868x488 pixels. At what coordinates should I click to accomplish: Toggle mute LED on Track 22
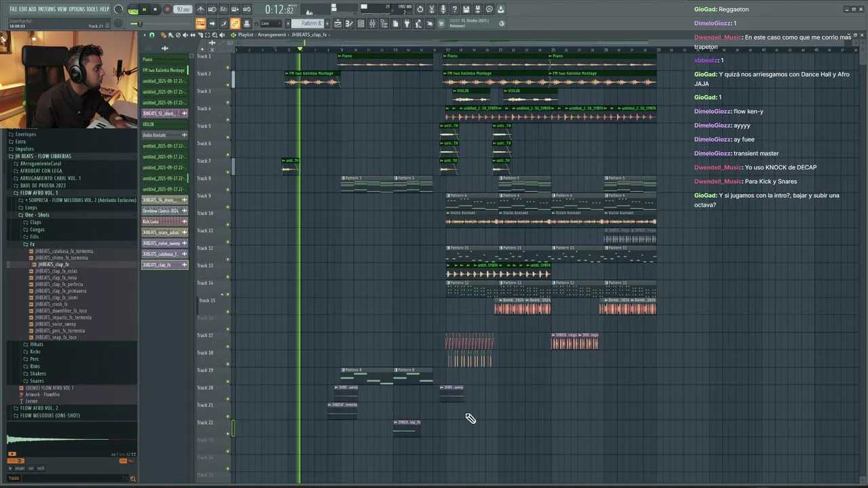(228, 434)
